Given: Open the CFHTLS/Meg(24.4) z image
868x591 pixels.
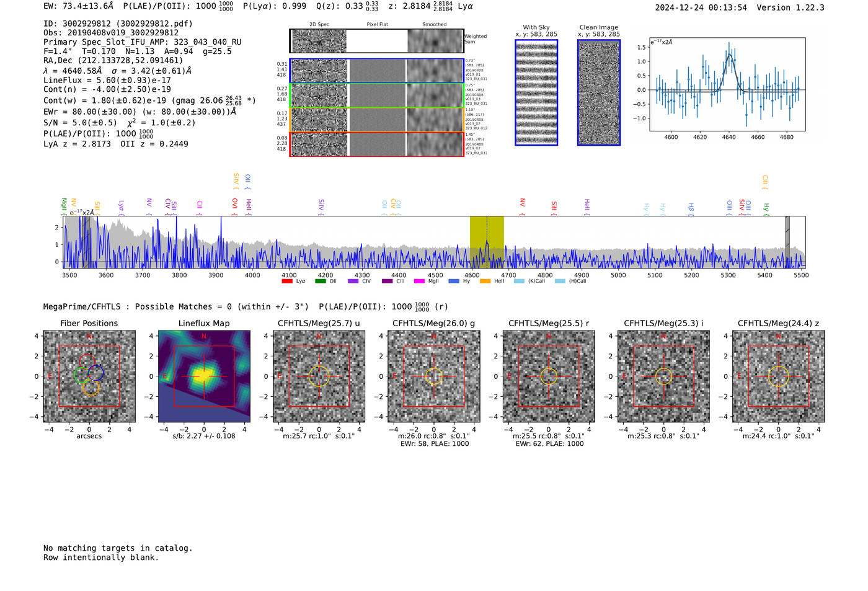Looking at the screenshot, I should (x=778, y=376).
